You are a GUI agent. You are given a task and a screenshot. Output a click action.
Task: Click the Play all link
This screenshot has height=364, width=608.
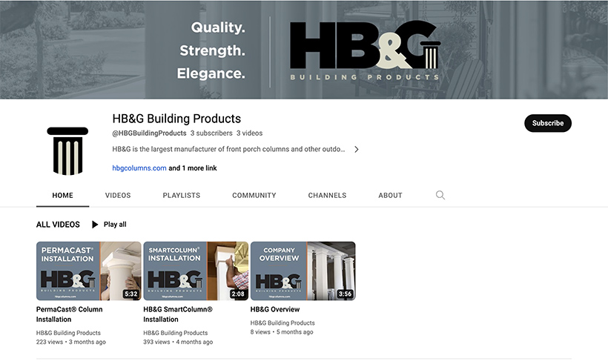pyautogui.click(x=115, y=225)
